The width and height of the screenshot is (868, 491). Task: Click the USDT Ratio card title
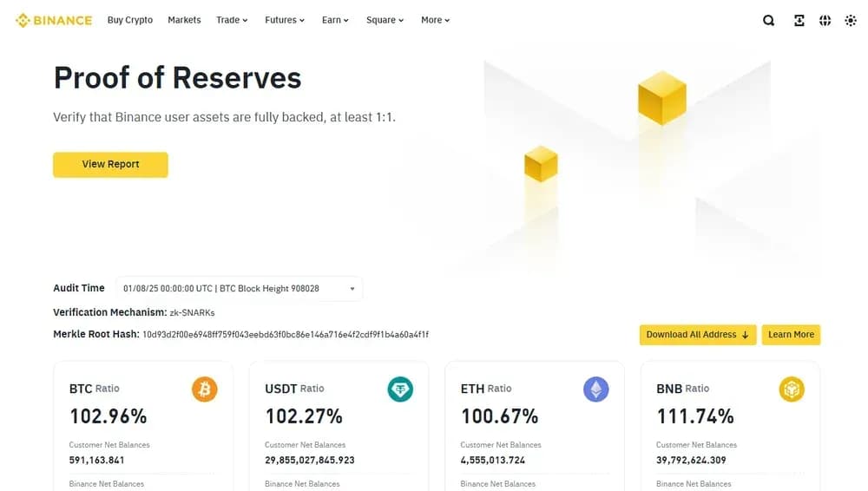coord(294,389)
